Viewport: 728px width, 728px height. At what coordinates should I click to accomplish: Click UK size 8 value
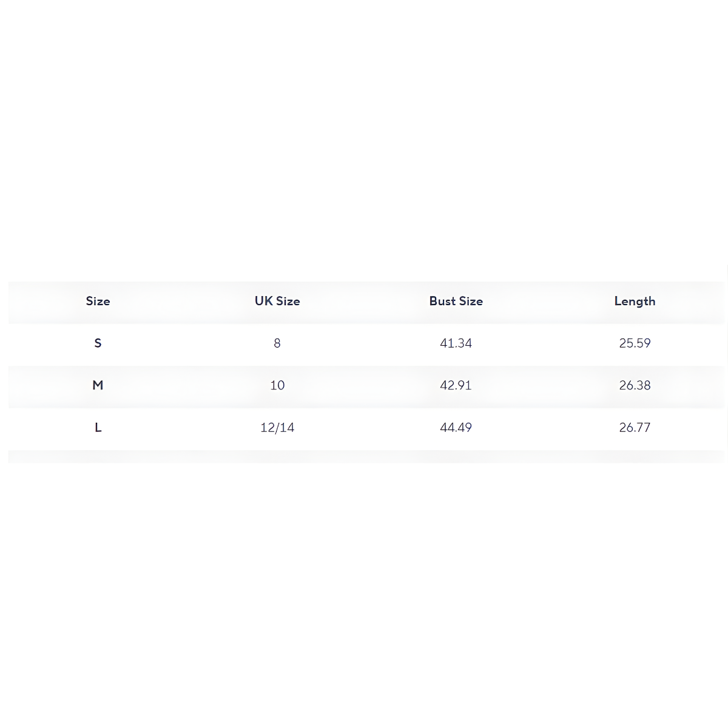[x=277, y=343]
